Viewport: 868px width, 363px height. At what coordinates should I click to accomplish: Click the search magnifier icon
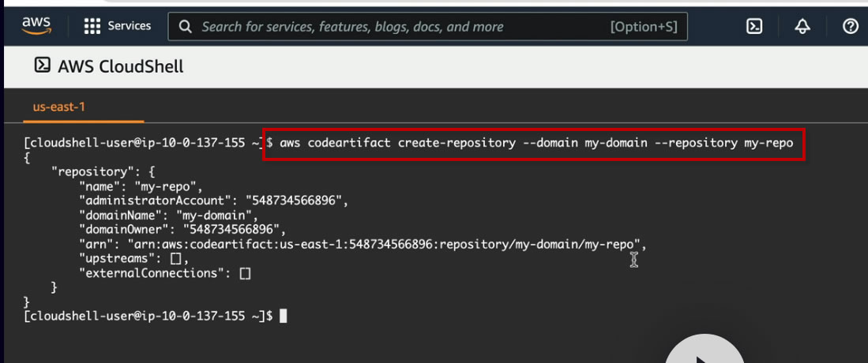(186, 27)
